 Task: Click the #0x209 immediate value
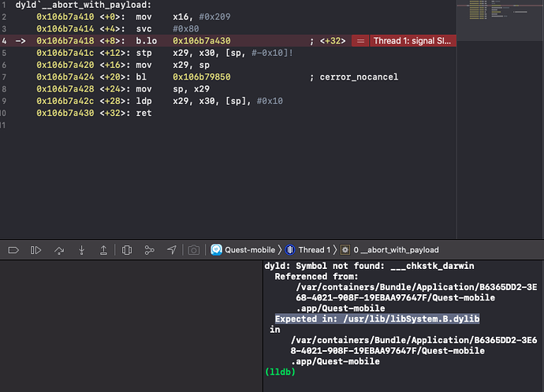pos(214,17)
